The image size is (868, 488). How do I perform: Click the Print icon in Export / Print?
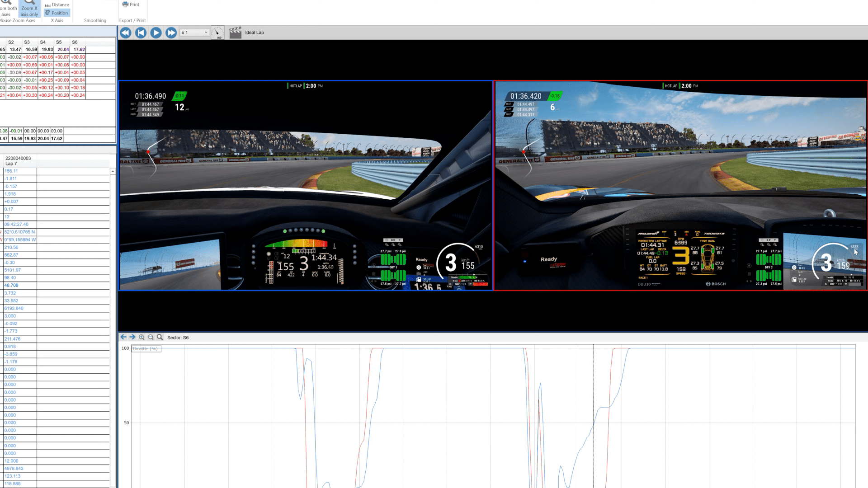[125, 4]
